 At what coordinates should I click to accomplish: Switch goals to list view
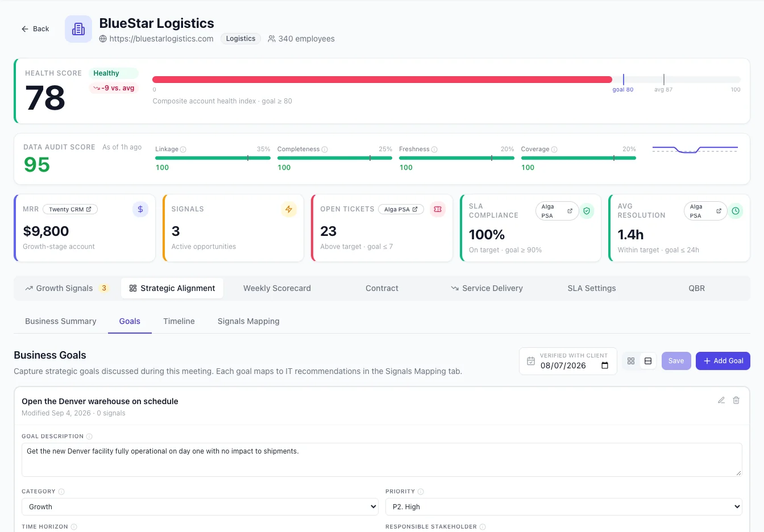(x=648, y=361)
